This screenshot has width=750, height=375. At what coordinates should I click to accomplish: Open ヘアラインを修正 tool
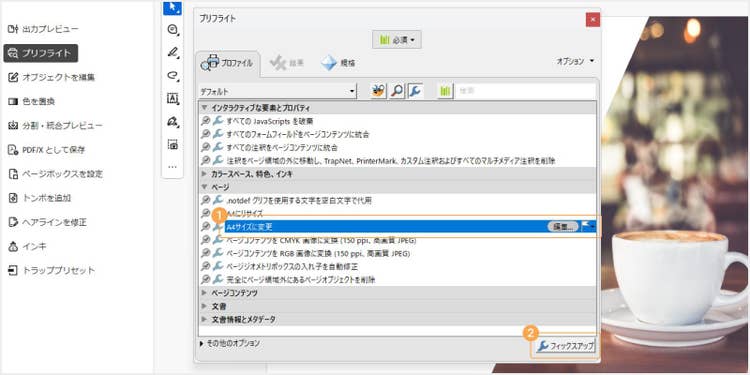[48, 222]
